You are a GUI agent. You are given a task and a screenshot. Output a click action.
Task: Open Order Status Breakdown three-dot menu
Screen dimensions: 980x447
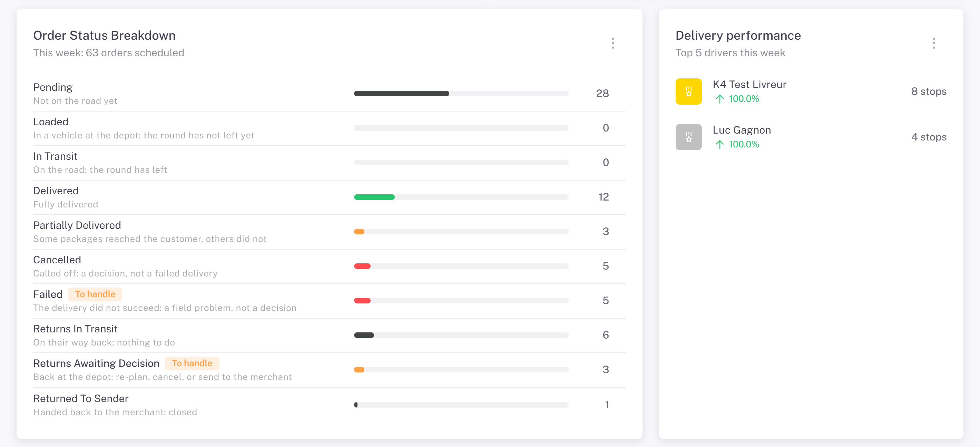click(612, 43)
